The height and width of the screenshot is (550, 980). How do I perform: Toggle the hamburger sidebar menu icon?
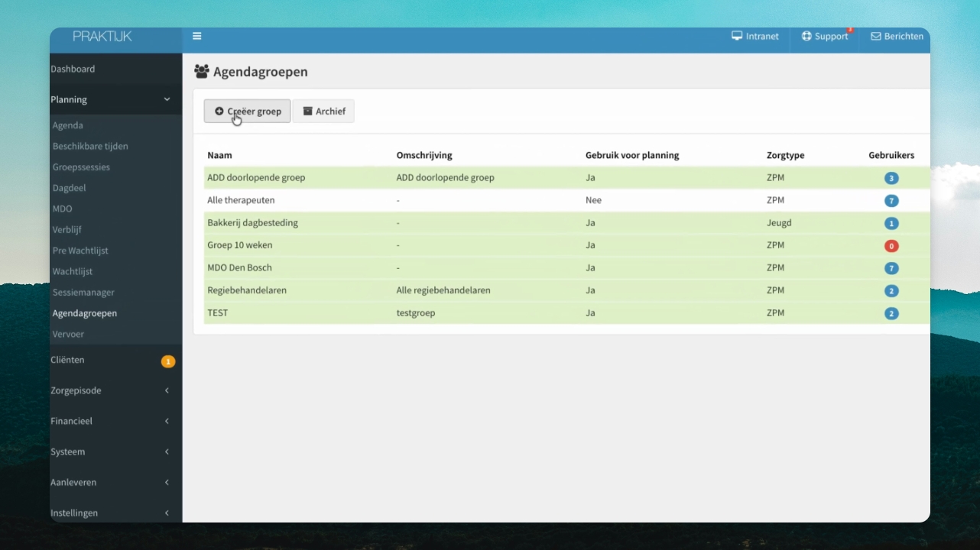[196, 36]
